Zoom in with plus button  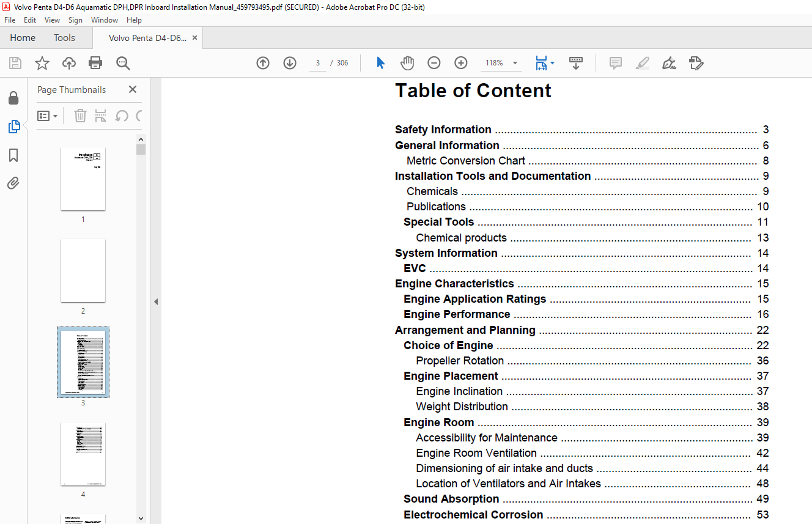(x=461, y=63)
